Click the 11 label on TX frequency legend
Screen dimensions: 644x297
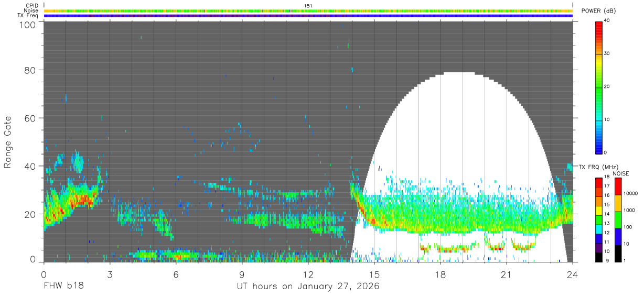pos(607,242)
